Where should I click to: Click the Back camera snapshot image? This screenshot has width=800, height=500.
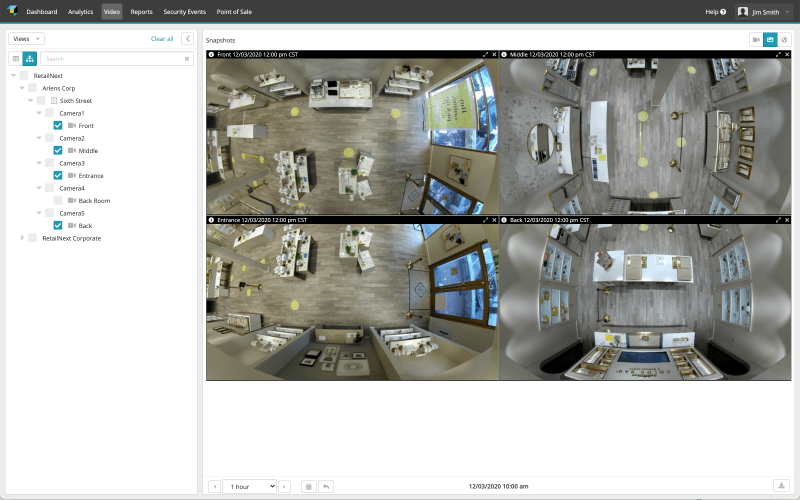click(645, 302)
